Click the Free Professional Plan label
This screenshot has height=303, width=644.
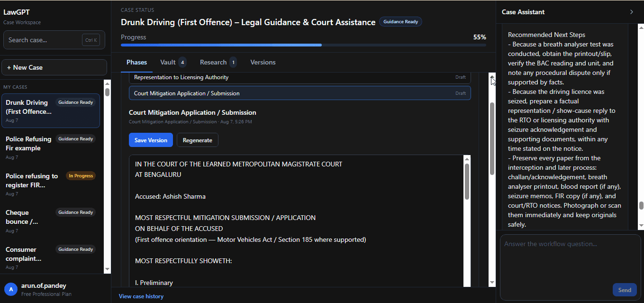tap(46, 294)
